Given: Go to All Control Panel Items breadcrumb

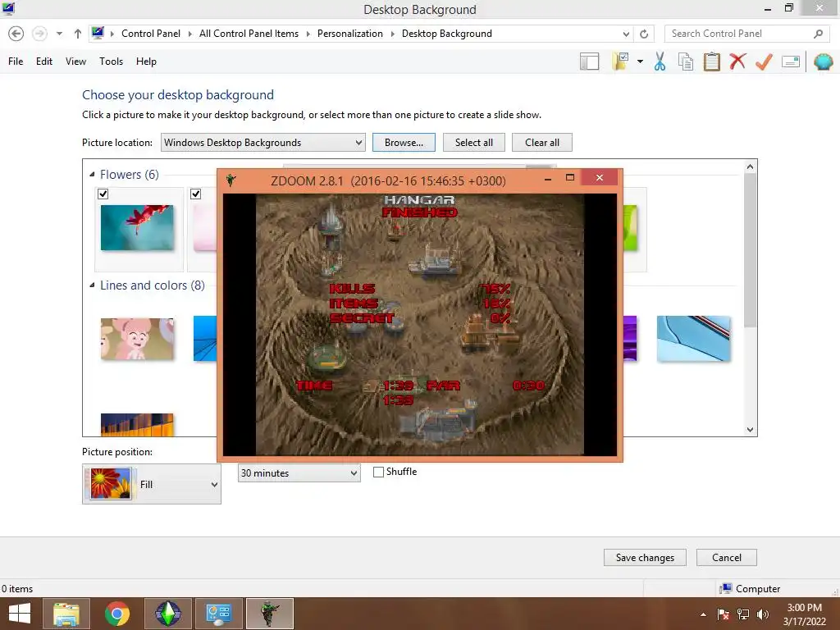Looking at the screenshot, I should (x=249, y=34).
